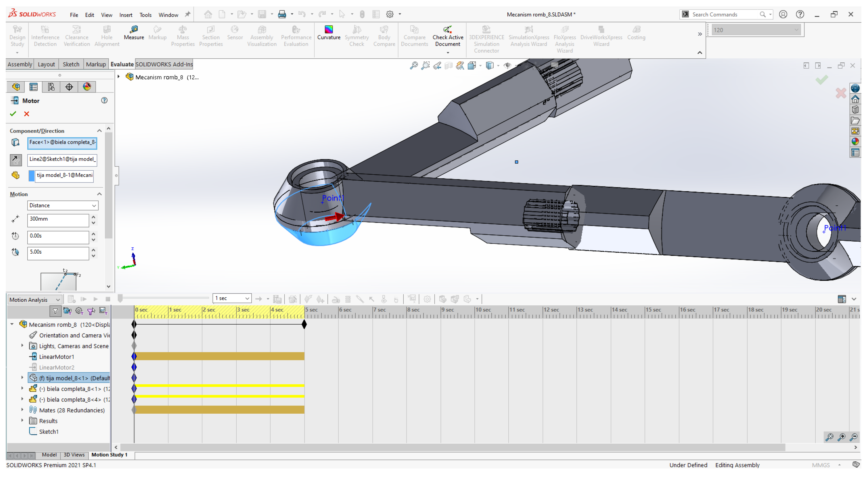Open the DisplayManager color ball tab
The width and height of the screenshot is (868, 480).
[x=87, y=87]
